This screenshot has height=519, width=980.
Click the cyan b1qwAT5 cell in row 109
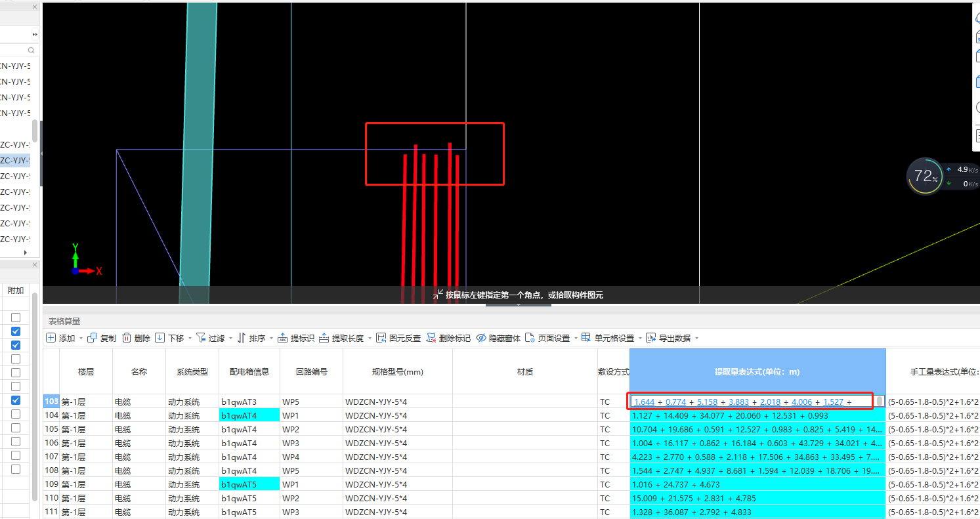249,484
